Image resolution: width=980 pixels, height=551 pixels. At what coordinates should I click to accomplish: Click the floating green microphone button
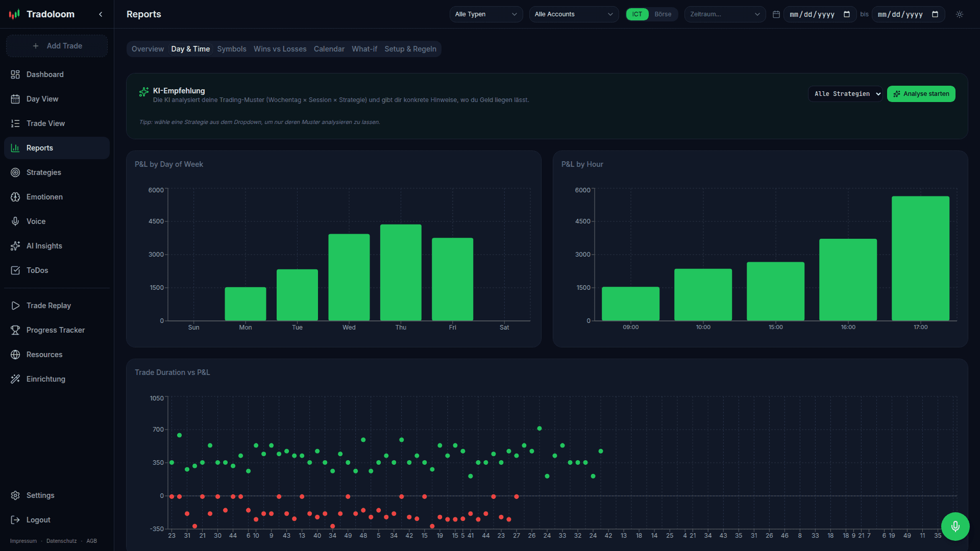pyautogui.click(x=955, y=527)
